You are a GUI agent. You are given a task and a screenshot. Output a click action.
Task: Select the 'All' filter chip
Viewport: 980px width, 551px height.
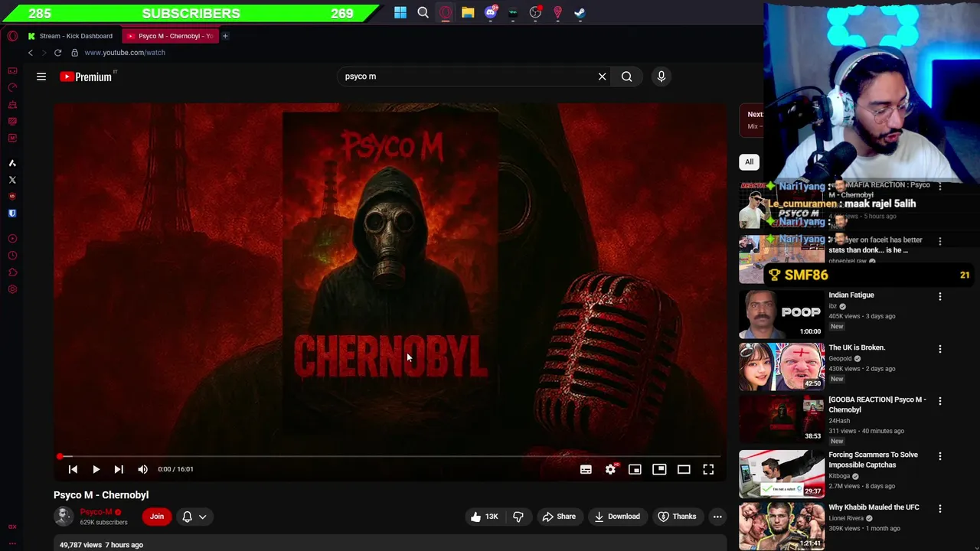click(750, 161)
